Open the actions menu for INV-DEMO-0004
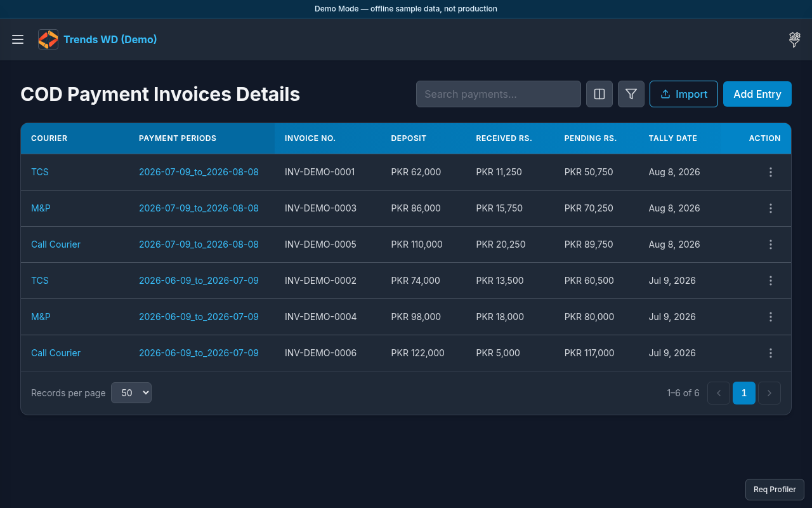This screenshot has height=508, width=812. click(x=771, y=317)
